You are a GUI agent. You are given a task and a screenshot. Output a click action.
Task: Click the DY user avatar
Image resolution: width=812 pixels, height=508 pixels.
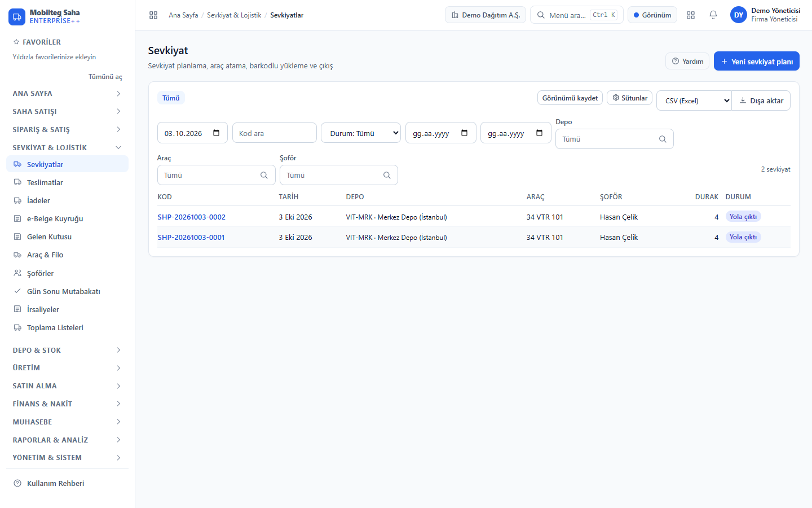coord(739,15)
